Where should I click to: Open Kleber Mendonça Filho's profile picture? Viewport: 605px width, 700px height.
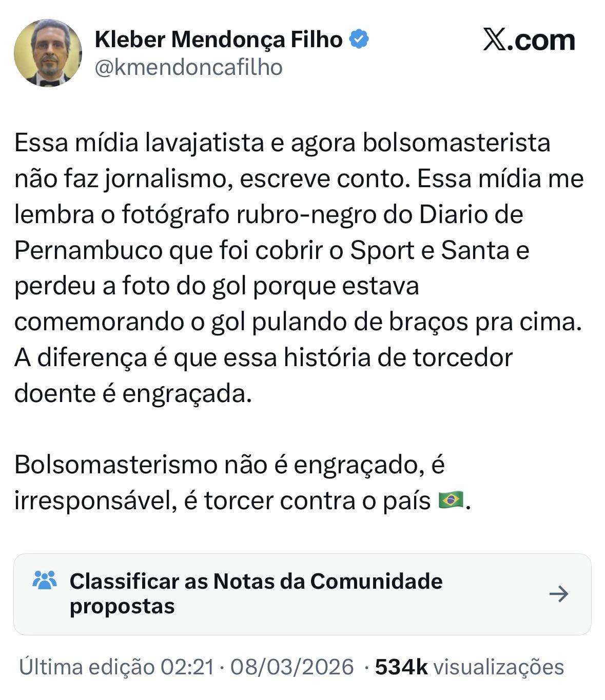48,53
